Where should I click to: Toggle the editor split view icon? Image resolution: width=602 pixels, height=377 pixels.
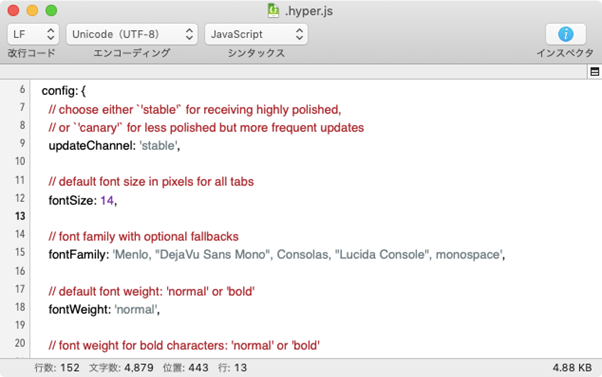(595, 71)
